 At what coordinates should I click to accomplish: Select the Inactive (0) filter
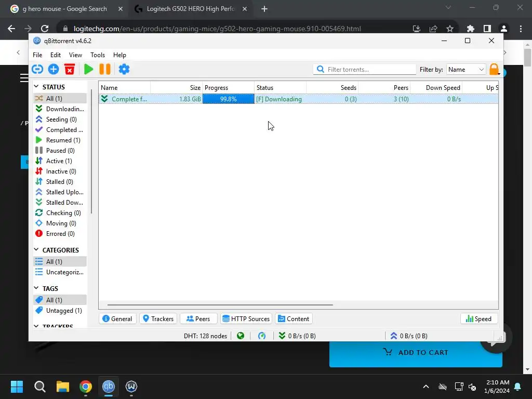60,171
